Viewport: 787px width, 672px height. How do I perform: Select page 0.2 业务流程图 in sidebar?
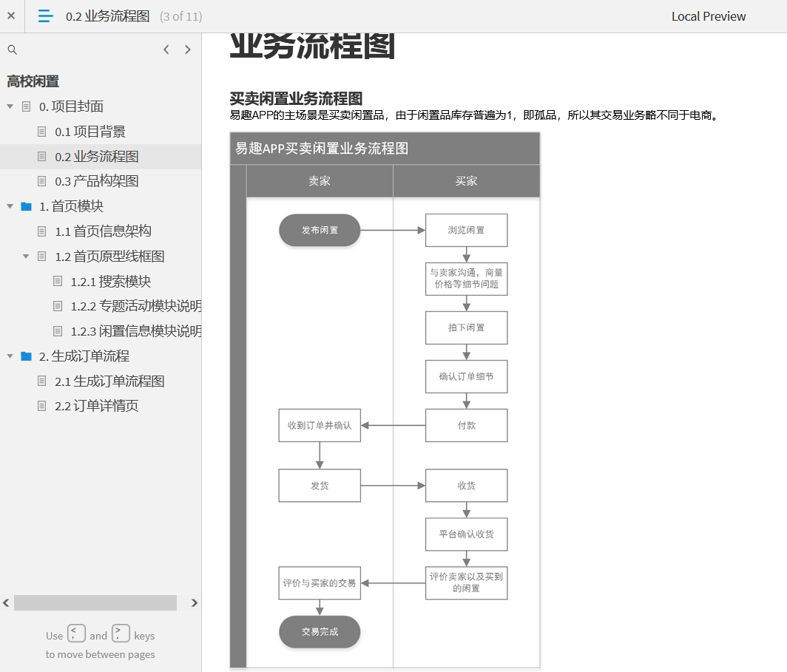coord(97,157)
